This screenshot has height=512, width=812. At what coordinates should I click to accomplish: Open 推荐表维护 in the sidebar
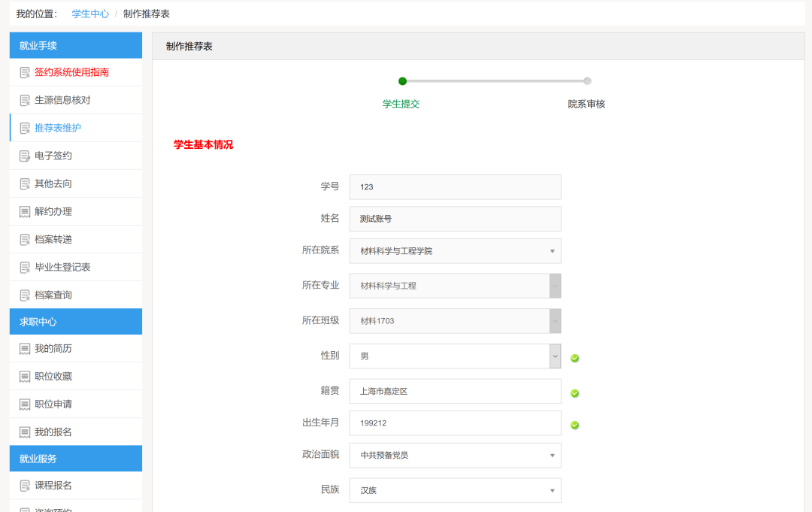pos(58,128)
